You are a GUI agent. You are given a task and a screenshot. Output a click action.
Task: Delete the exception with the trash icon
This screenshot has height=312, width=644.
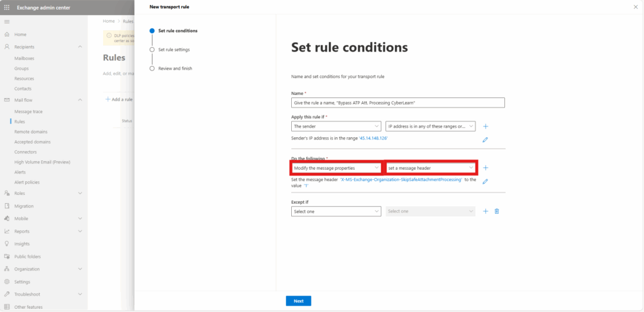497,211
